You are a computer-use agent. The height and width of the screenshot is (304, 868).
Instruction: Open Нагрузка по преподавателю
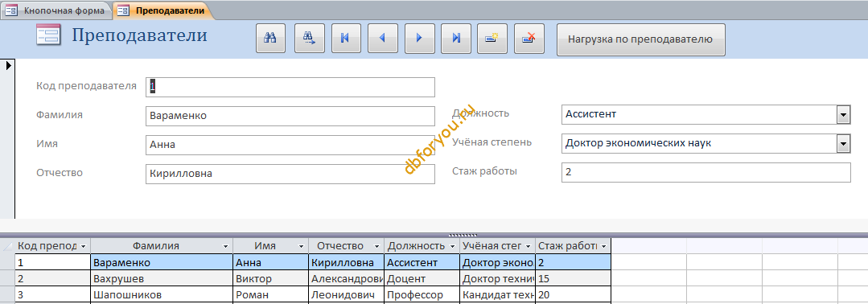point(640,39)
